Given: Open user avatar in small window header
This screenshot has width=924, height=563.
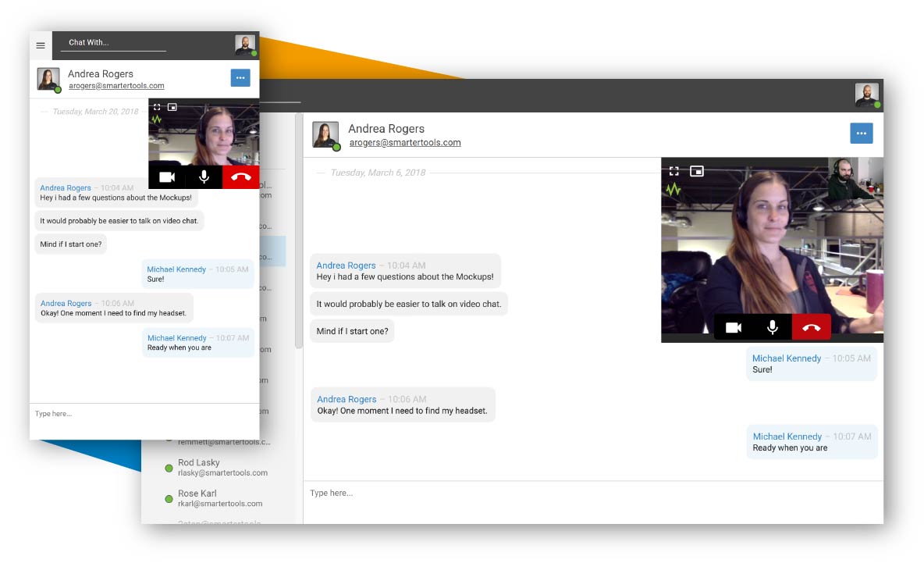Looking at the screenshot, I should 245,45.
